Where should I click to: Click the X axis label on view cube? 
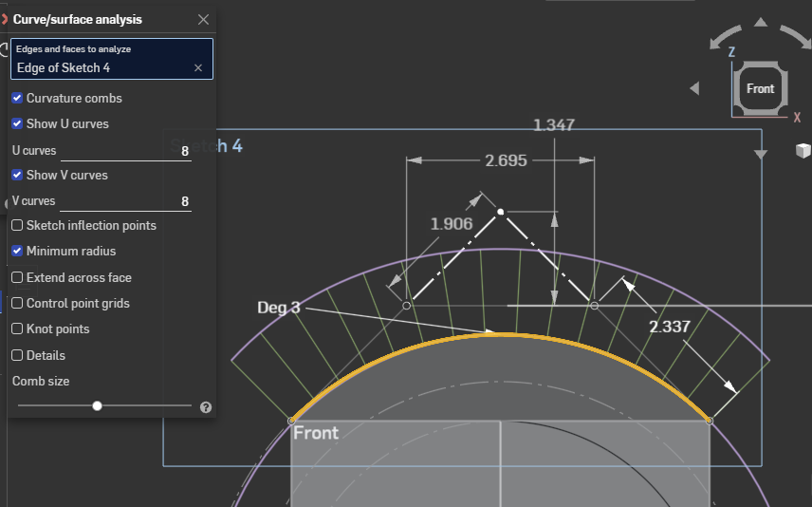click(797, 118)
